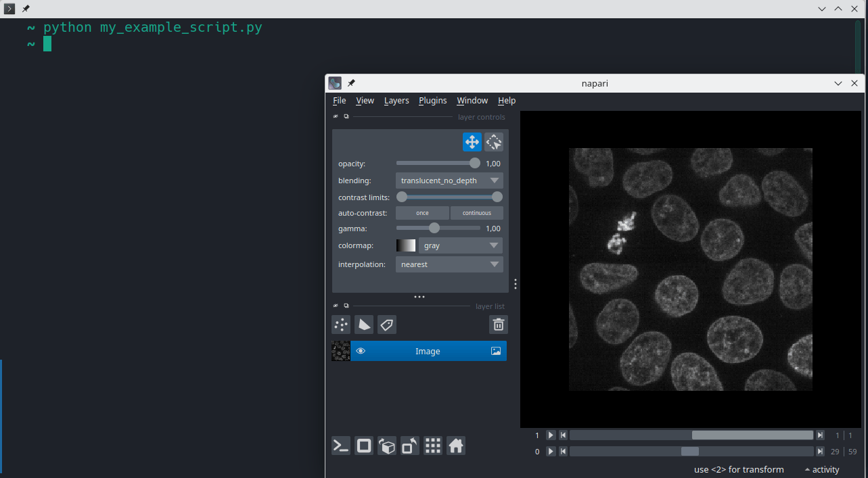Open the Layers menu

(x=396, y=100)
